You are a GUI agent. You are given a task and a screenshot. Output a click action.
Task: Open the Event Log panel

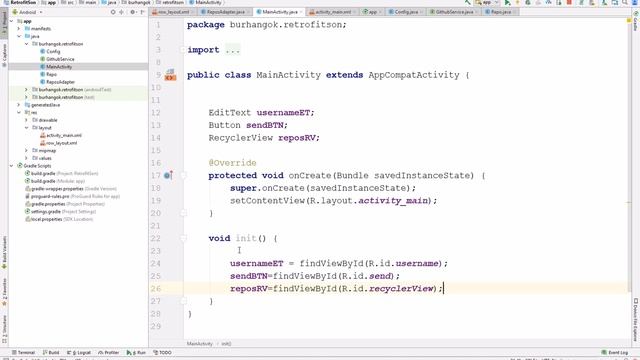tap(615, 352)
